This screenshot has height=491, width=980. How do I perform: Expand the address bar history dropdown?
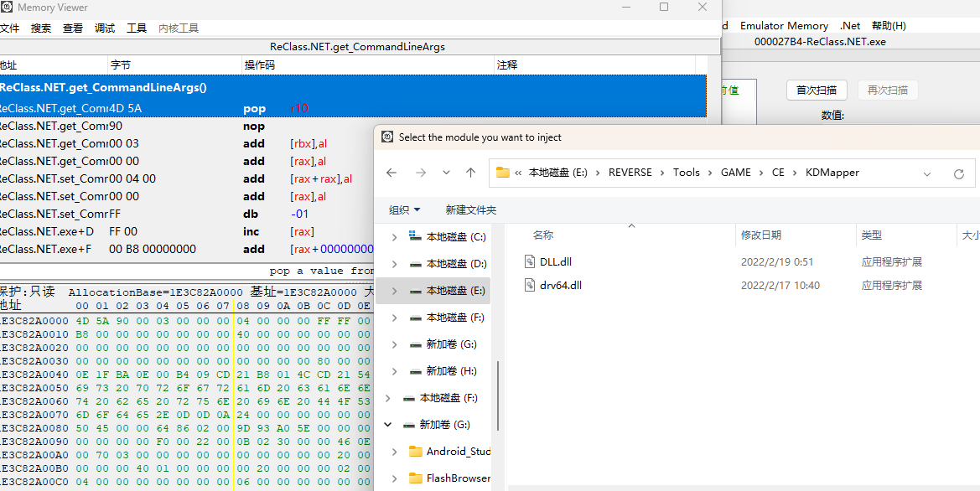pyautogui.click(x=927, y=173)
